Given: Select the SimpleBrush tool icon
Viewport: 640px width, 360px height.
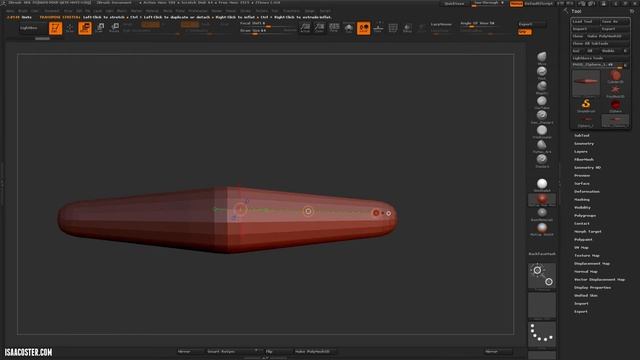Looking at the screenshot, I should [x=586, y=105].
